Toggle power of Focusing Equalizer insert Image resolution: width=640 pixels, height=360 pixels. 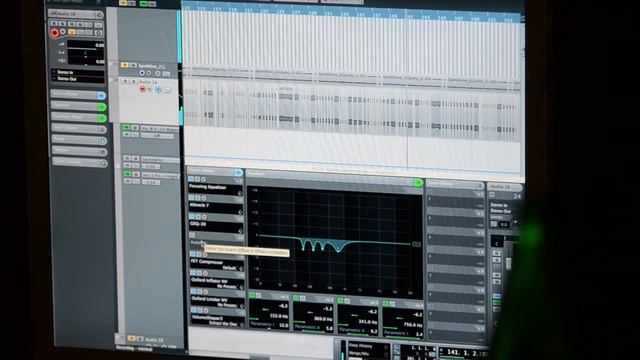[191, 179]
